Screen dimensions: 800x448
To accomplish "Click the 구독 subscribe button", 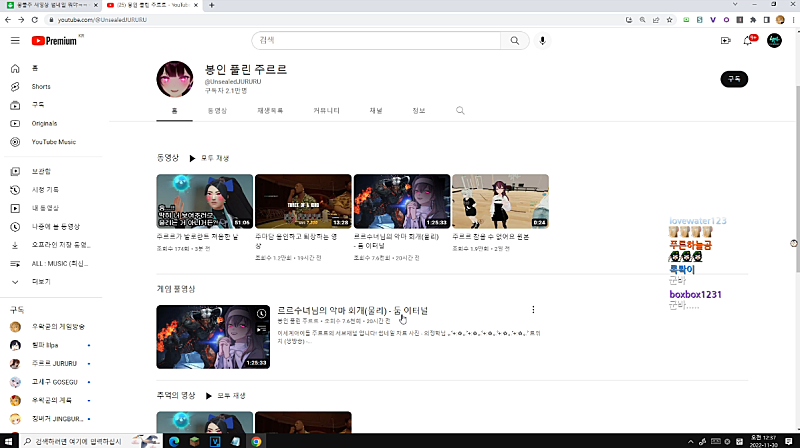I will click(733, 79).
